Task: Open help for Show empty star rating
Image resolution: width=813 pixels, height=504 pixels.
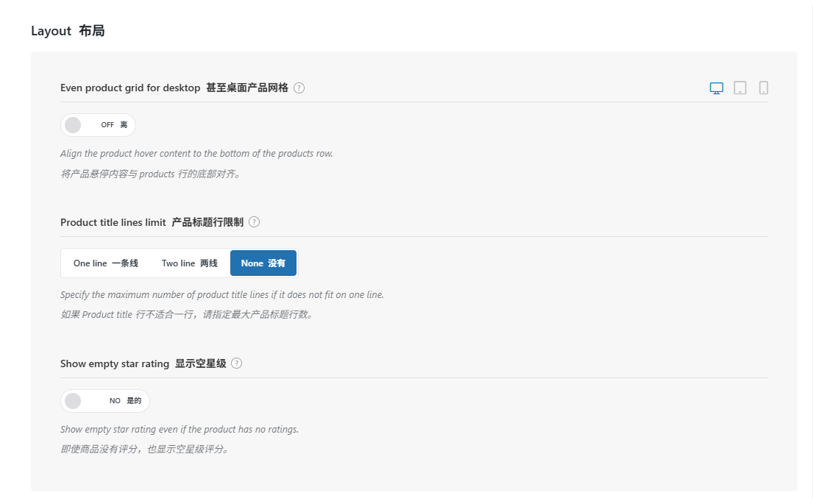Action: (236, 363)
